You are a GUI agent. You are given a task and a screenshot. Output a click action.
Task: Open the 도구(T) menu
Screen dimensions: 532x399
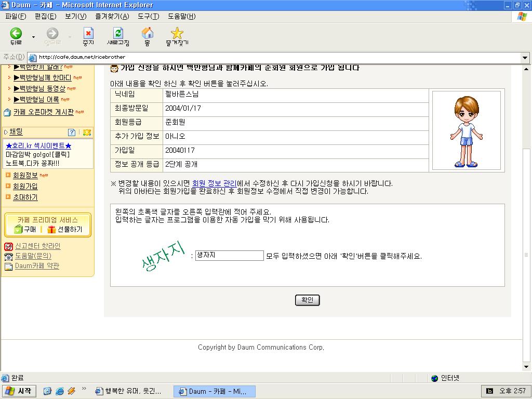148,16
